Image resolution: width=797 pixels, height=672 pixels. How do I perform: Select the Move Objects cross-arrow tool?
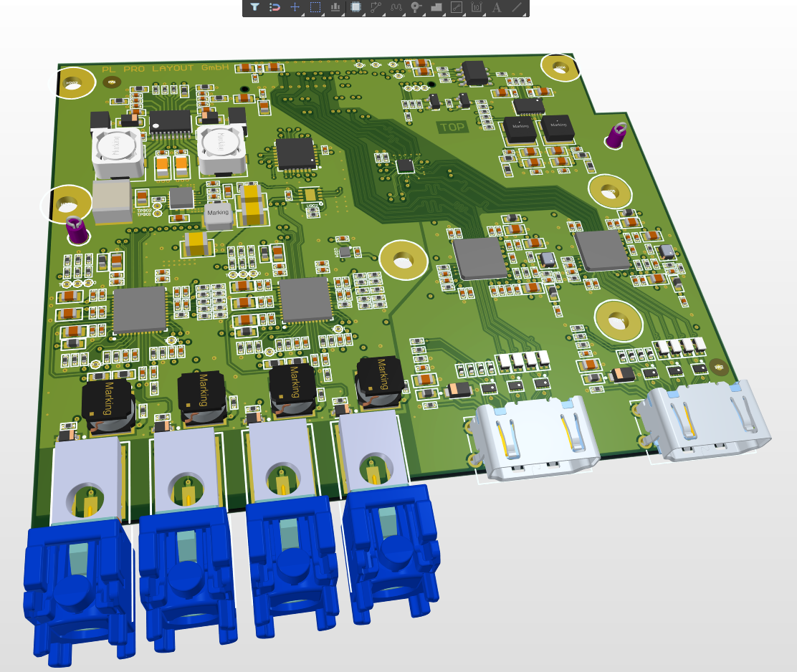[295, 7]
